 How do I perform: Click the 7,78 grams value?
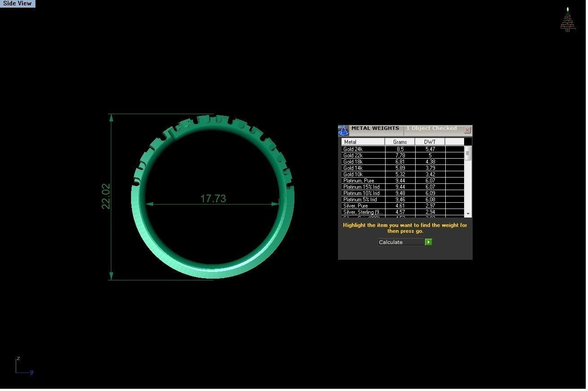tap(400, 156)
